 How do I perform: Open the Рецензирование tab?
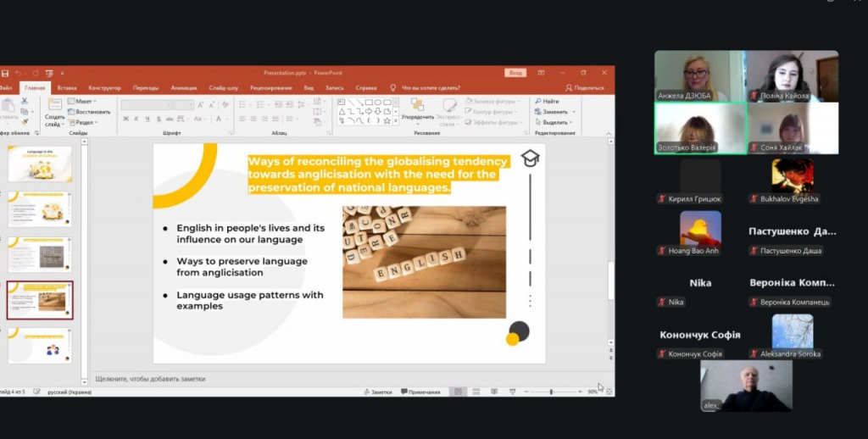(x=271, y=87)
